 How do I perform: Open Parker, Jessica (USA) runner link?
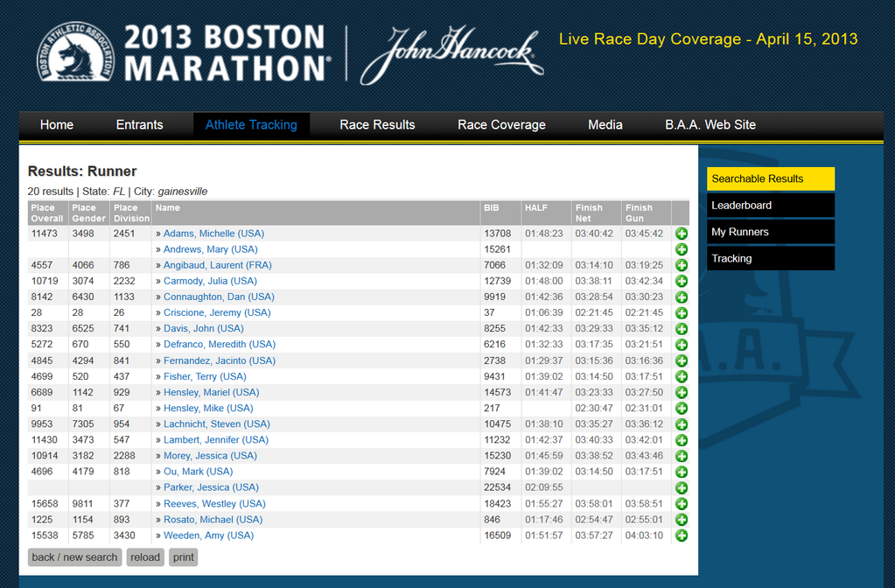pyautogui.click(x=211, y=487)
